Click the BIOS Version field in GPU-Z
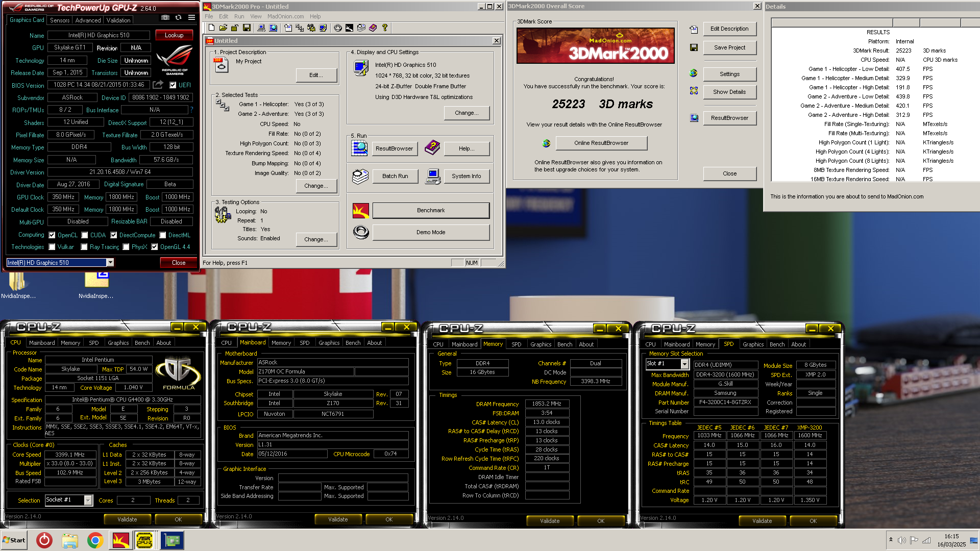Image resolution: width=980 pixels, height=551 pixels. tap(99, 85)
